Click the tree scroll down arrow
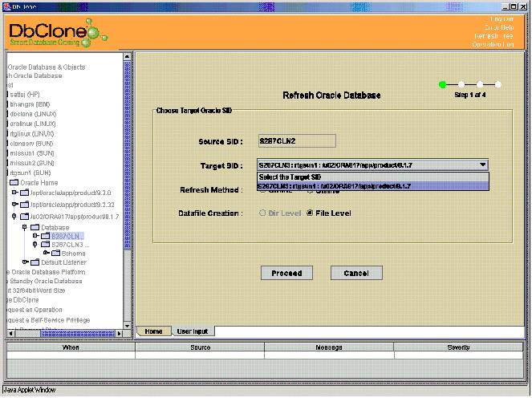 (x=128, y=326)
